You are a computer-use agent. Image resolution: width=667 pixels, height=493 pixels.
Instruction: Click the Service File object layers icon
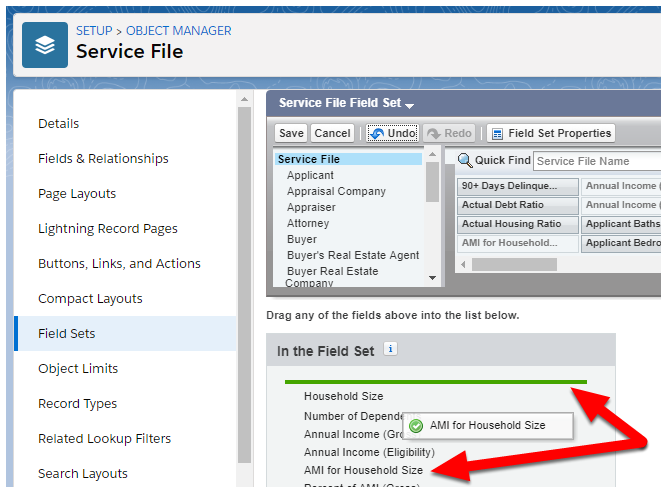coord(45,45)
